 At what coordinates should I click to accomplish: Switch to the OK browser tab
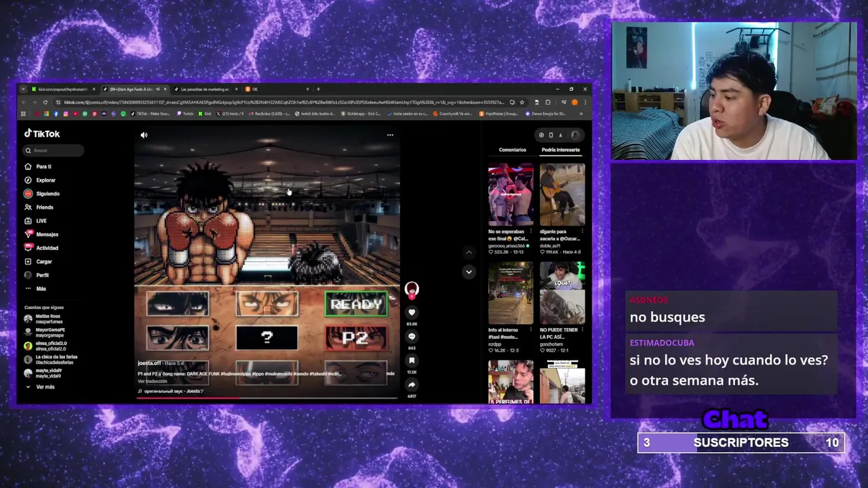pyautogui.click(x=277, y=89)
